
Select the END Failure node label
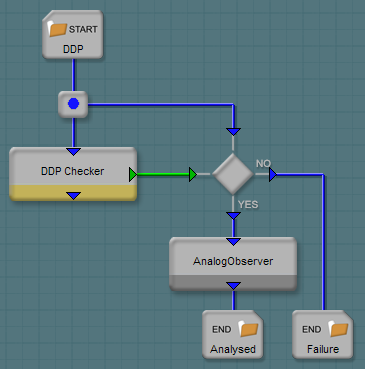point(323,349)
